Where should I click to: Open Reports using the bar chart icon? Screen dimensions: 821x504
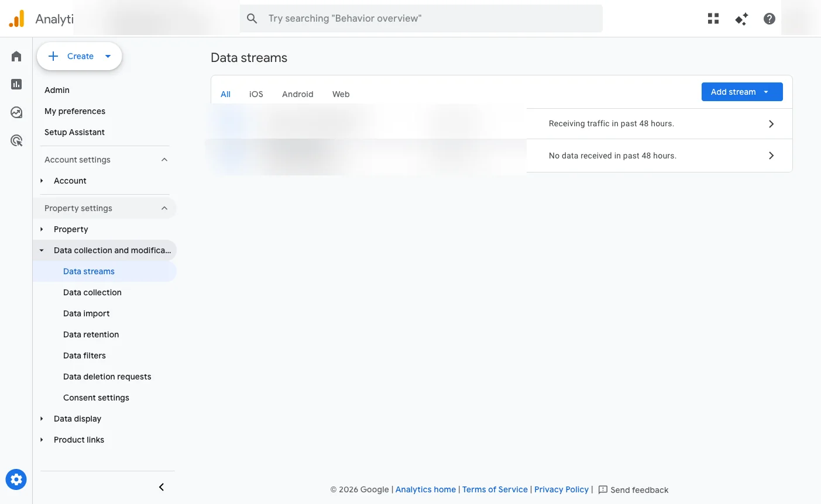click(x=16, y=84)
